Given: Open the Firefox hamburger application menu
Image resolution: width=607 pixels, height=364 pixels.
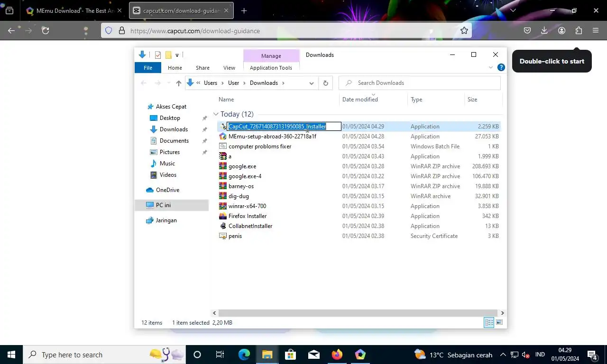Looking at the screenshot, I should [x=596, y=30].
